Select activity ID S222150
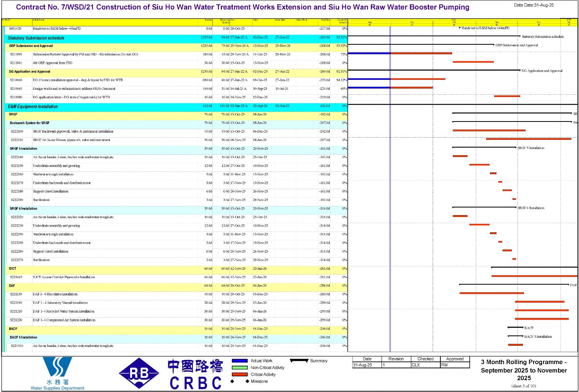The width and height of the screenshot is (579, 392). (17, 166)
